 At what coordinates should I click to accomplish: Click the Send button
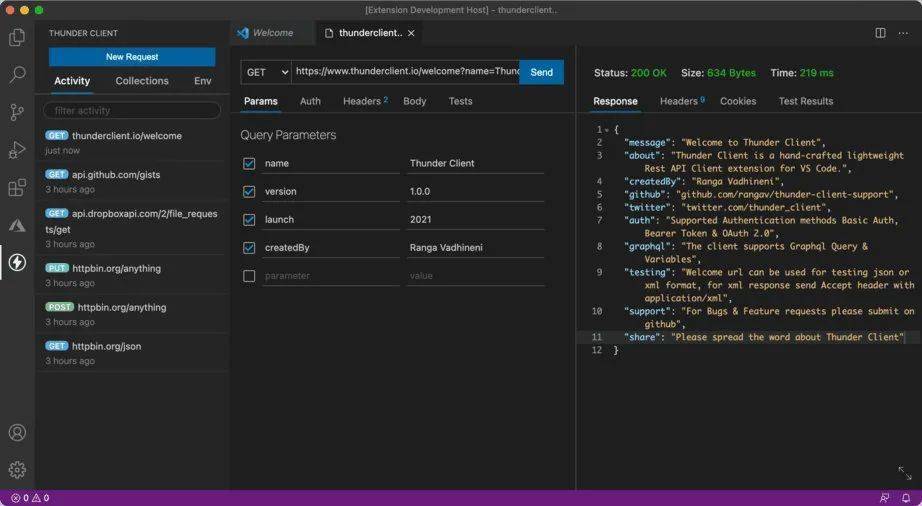(542, 72)
